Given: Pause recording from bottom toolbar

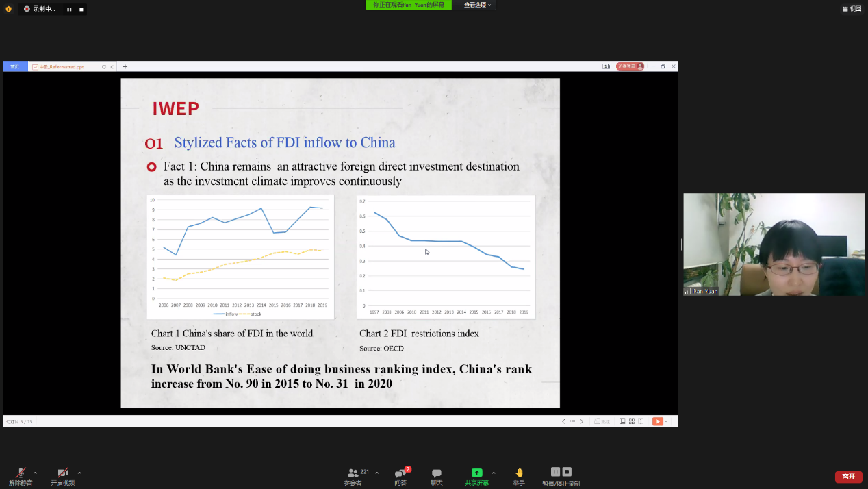Looking at the screenshot, I should 555,472.
